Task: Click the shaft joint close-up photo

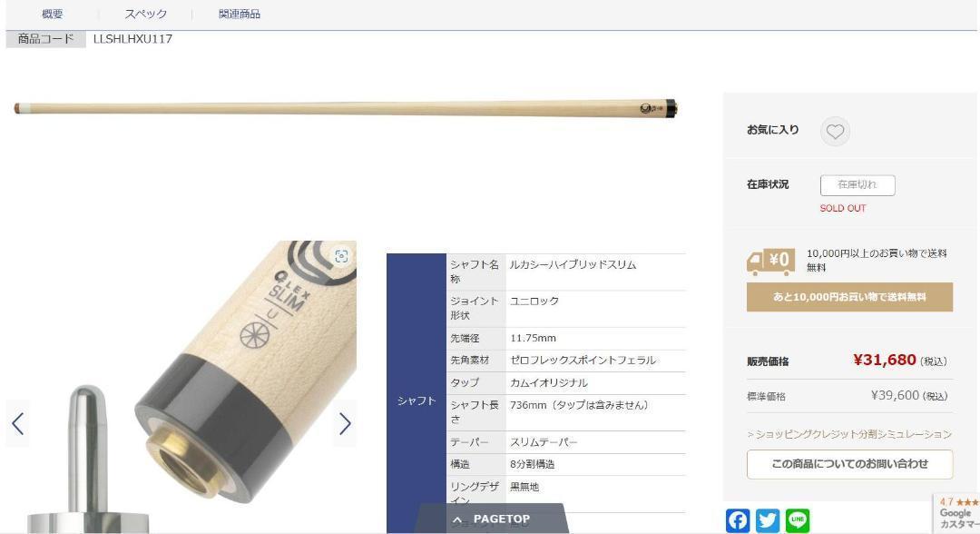Action: point(181,387)
